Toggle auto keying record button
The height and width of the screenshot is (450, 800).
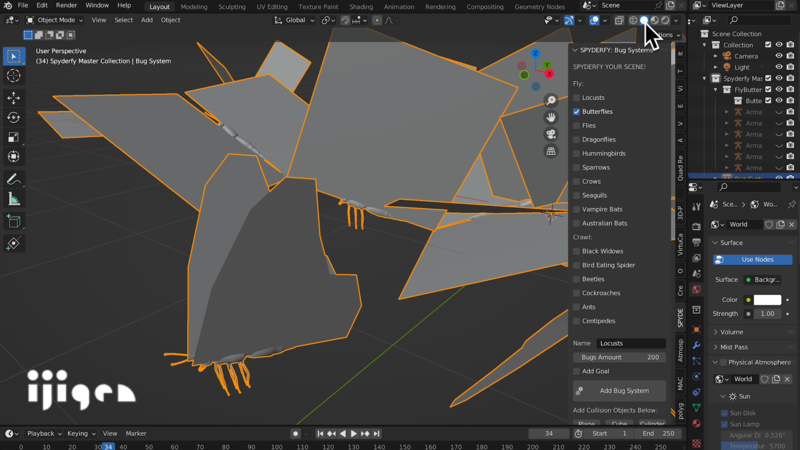(x=295, y=434)
